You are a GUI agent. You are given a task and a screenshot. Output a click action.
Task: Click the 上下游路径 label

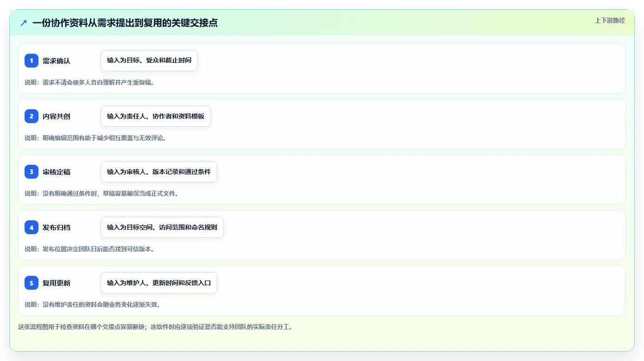(x=610, y=20)
